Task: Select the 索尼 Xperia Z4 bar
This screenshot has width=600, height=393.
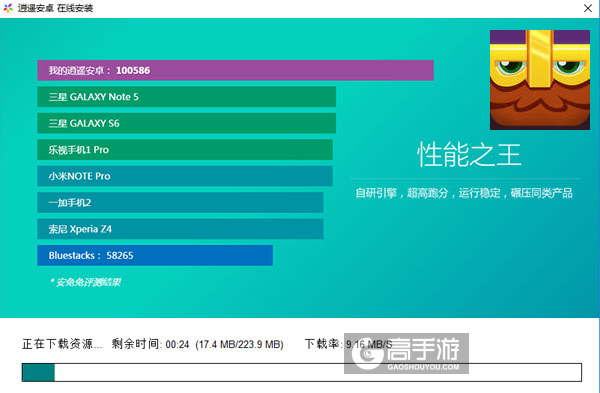Action: point(180,229)
